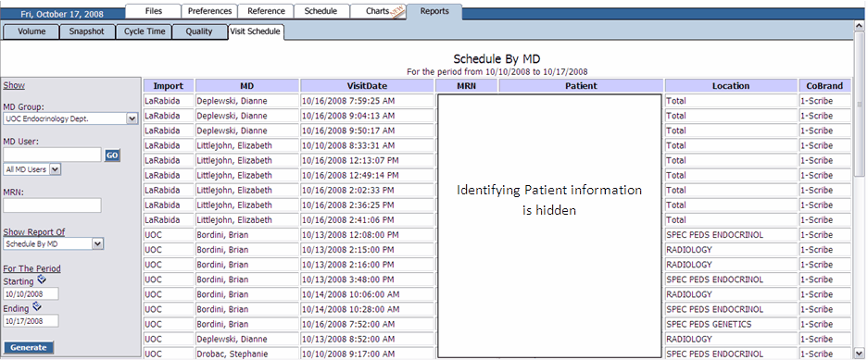Select visit date 10/10/2008 8:33:31 AM

(367, 145)
